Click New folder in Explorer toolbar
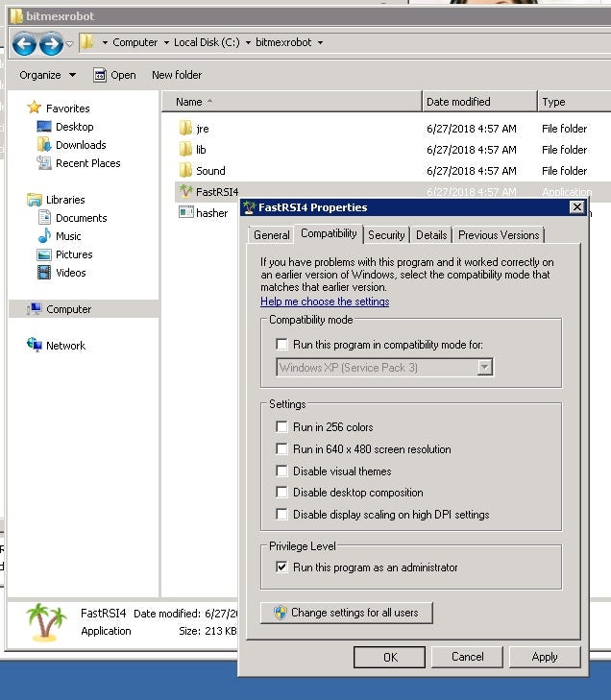 pos(177,75)
